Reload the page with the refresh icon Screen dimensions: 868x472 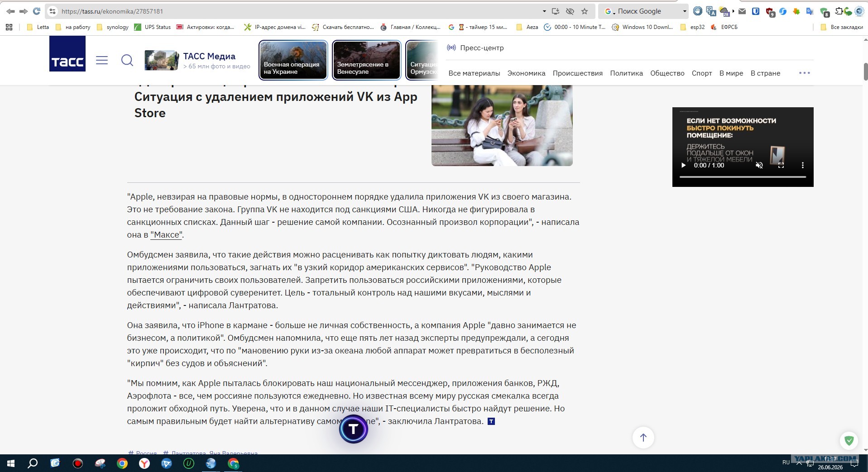click(37, 11)
